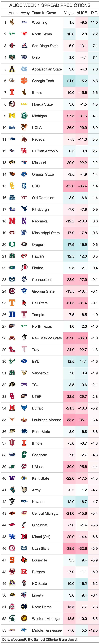Click the LSU away team logo

coord(24,104)
